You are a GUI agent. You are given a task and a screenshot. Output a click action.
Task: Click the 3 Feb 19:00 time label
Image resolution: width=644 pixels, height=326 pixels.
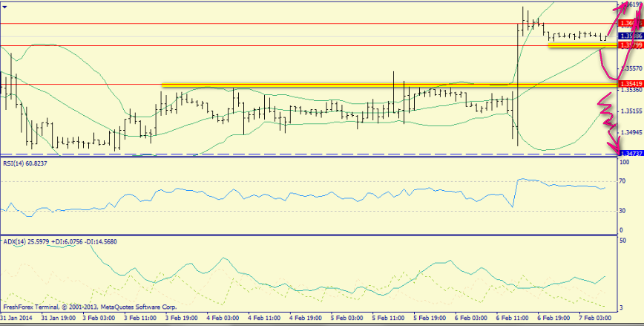(x=183, y=318)
